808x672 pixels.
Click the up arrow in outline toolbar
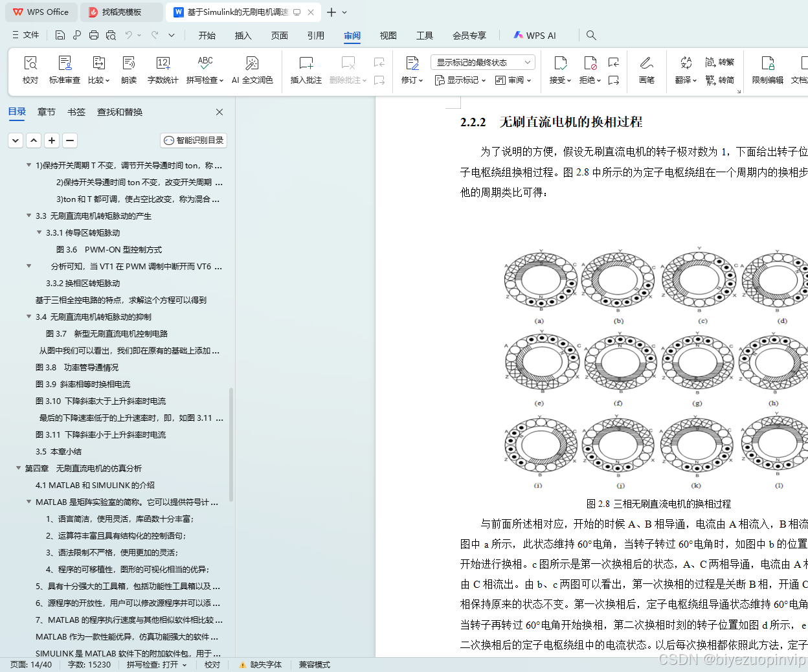coord(34,140)
